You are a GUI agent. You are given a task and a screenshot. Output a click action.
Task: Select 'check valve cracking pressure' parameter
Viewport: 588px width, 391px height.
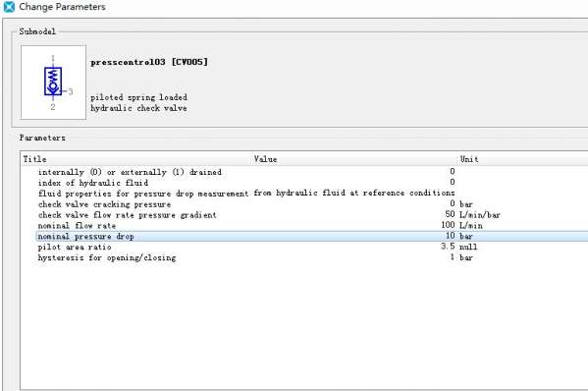pyautogui.click(x=104, y=204)
